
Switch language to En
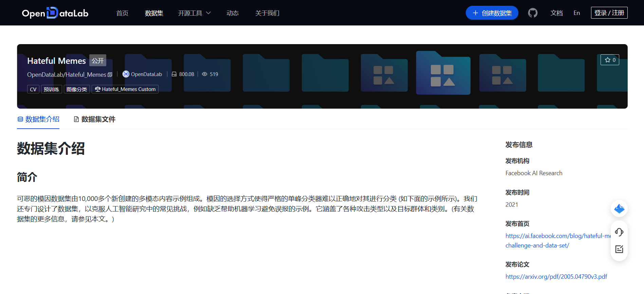(577, 13)
